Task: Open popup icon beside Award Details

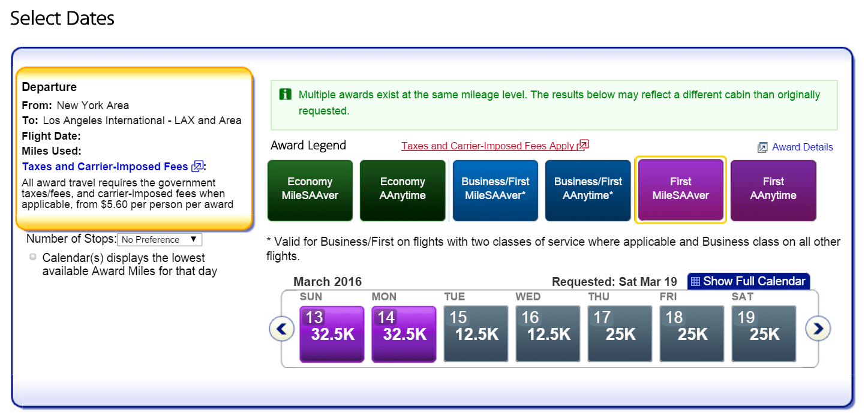Action: click(762, 147)
